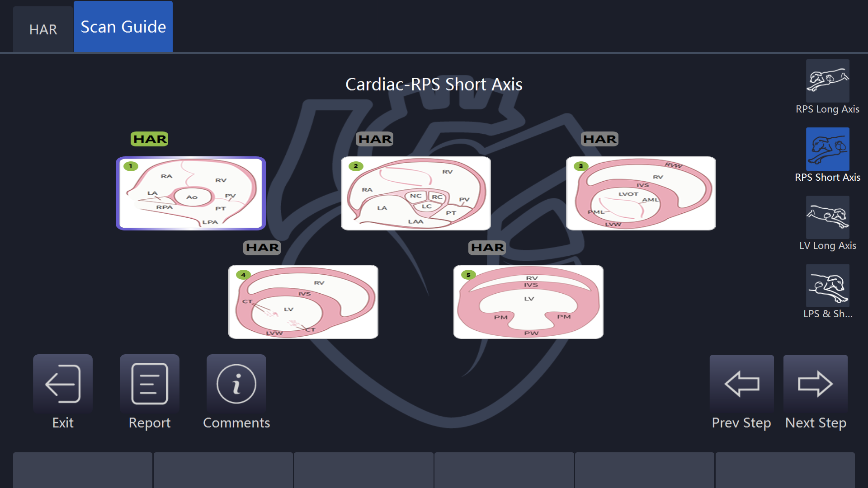Select the LVOT mitral view thumbnail 3
The width and height of the screenshot is (868, 488).
click(x=641, y=193)
